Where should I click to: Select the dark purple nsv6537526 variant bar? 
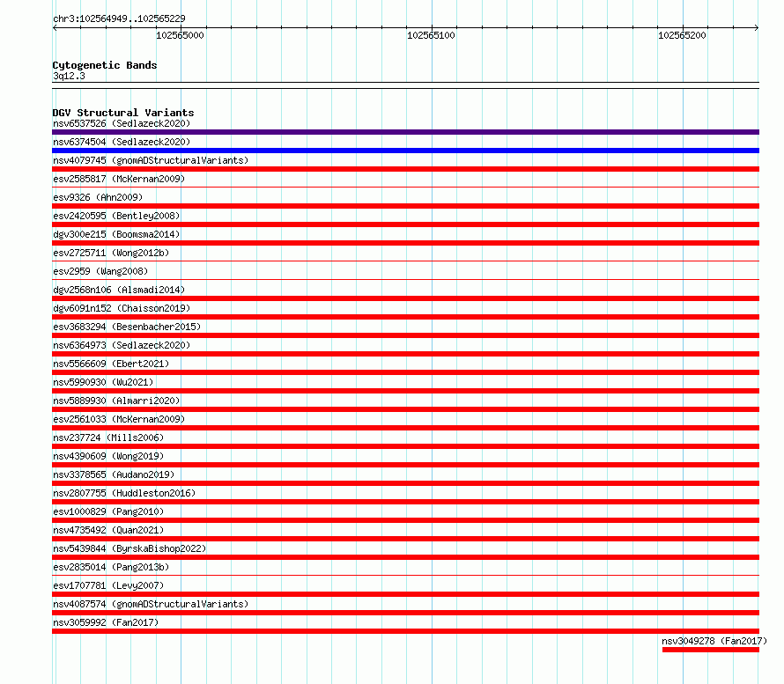[x=405, y=132]
